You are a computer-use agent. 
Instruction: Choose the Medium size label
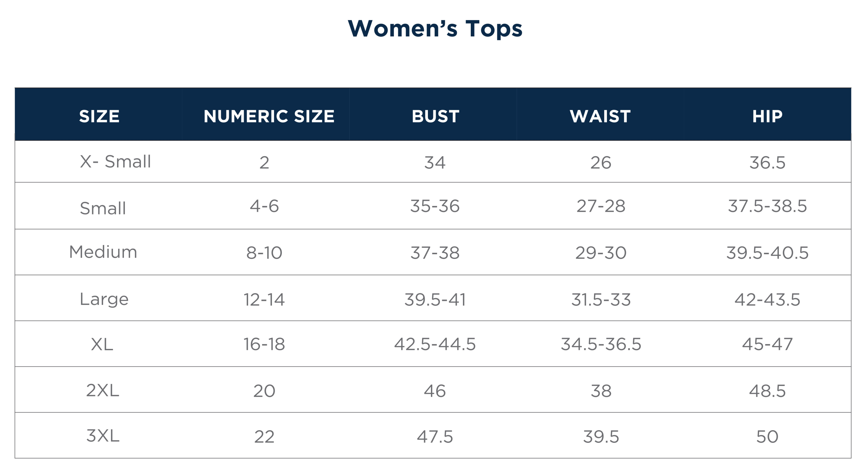coord(103,252)
